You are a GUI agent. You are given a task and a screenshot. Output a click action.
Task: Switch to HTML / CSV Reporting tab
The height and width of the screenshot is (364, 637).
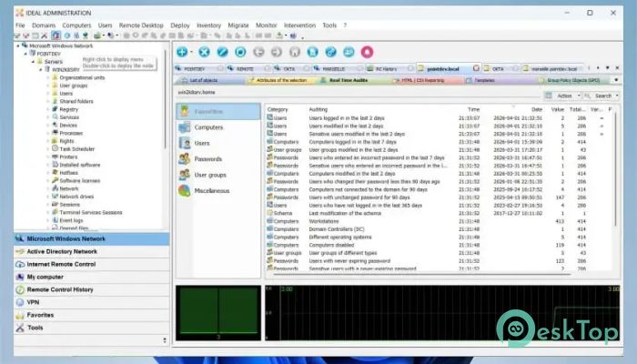pyautogui.click(x=422, y=80)
